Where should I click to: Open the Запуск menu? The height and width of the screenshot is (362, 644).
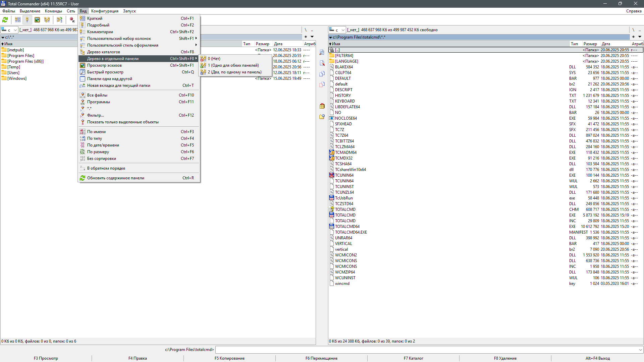pos(129,11)
